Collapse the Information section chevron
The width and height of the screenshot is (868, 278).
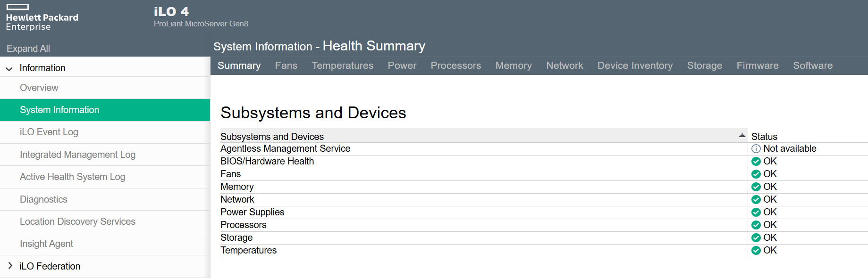(x=9, y=69)
